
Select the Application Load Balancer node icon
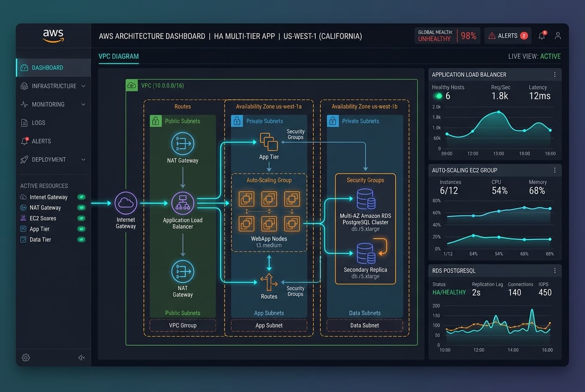tap(183, 203)
